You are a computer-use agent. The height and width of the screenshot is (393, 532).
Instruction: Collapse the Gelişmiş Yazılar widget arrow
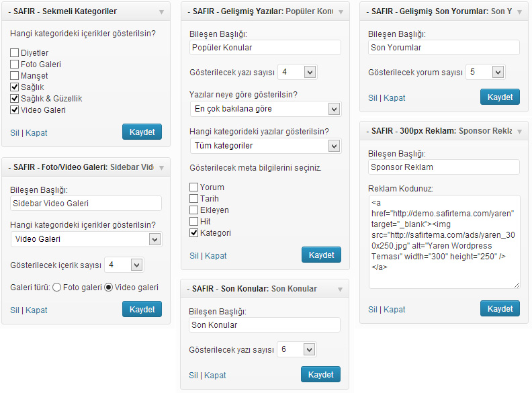[341, 12]
